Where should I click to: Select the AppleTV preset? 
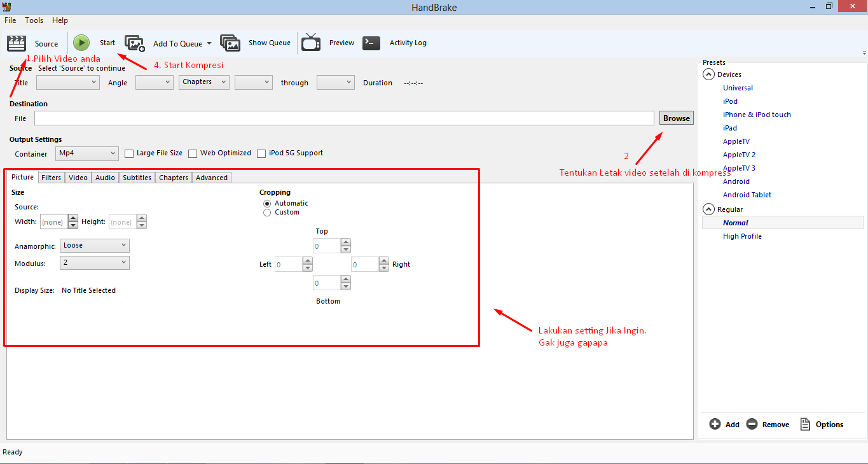point(736,141)
